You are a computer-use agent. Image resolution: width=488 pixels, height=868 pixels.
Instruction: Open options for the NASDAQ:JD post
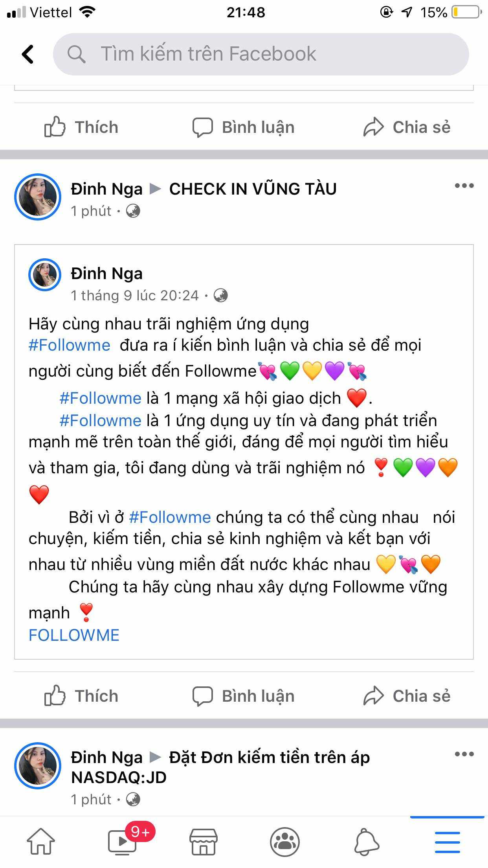point(464,754)
